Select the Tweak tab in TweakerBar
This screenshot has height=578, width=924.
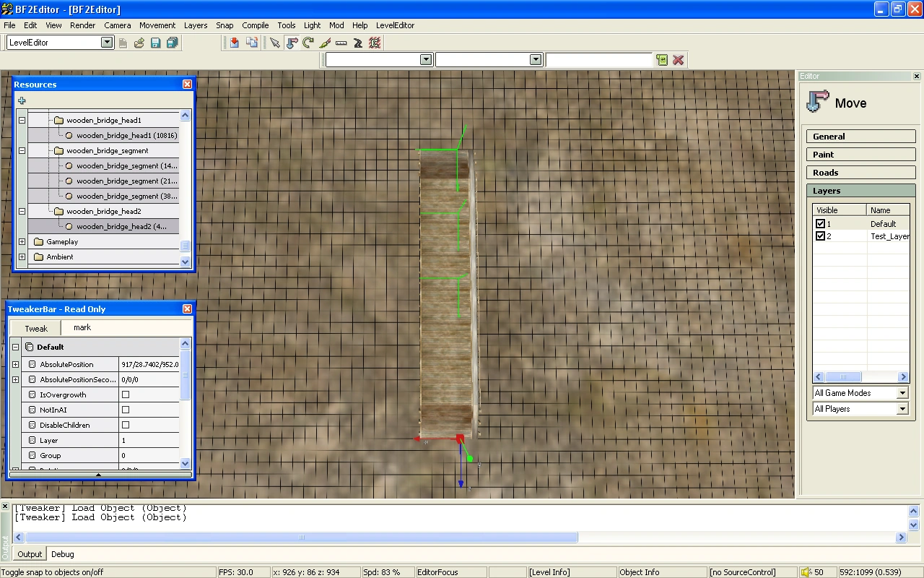36,329
